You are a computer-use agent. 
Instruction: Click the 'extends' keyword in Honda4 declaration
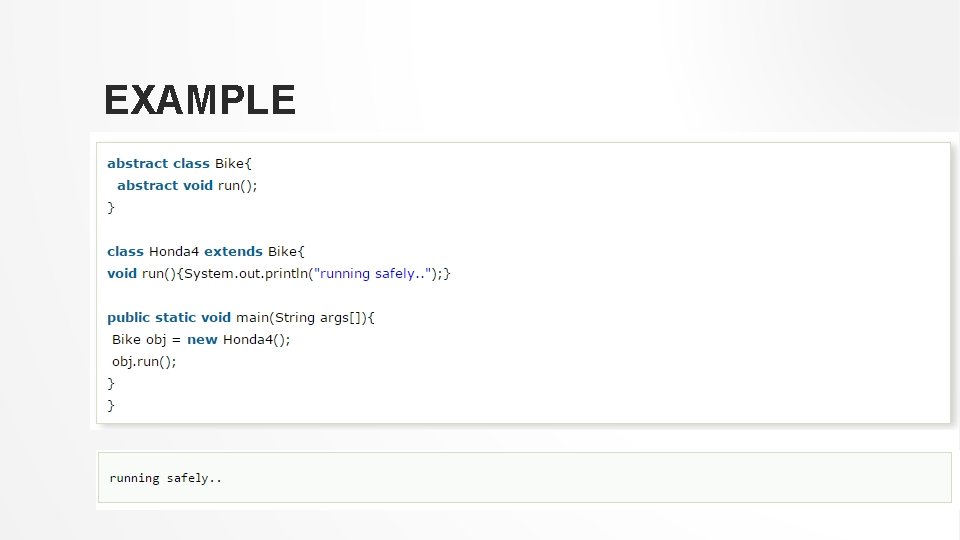tap(233, 251)
